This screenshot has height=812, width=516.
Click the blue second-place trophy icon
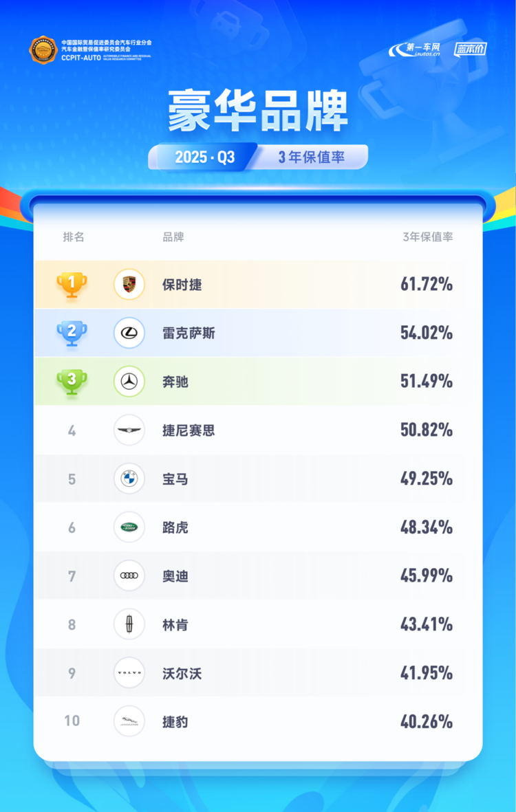pos(72,333)
